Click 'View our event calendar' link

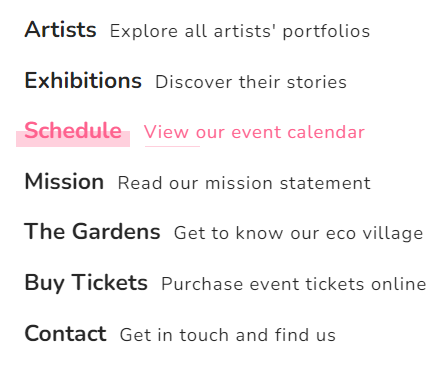(x=254, y=132)
